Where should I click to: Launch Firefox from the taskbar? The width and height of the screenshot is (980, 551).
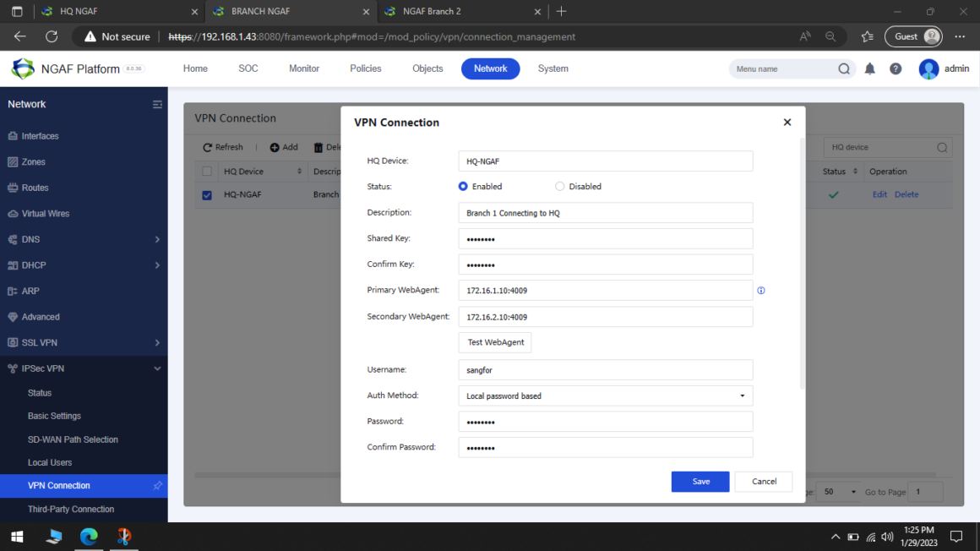pyautogui.click(x=125, y=537)
